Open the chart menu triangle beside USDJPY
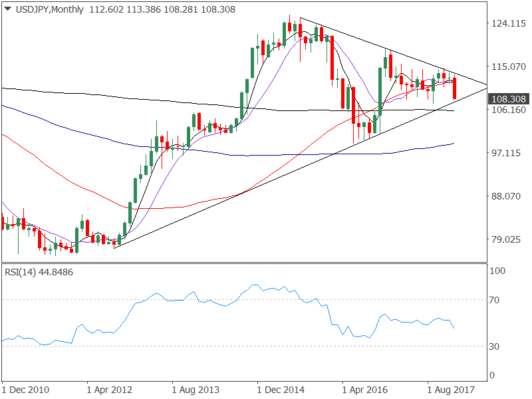532x399 pixels. tap(8, 9)
